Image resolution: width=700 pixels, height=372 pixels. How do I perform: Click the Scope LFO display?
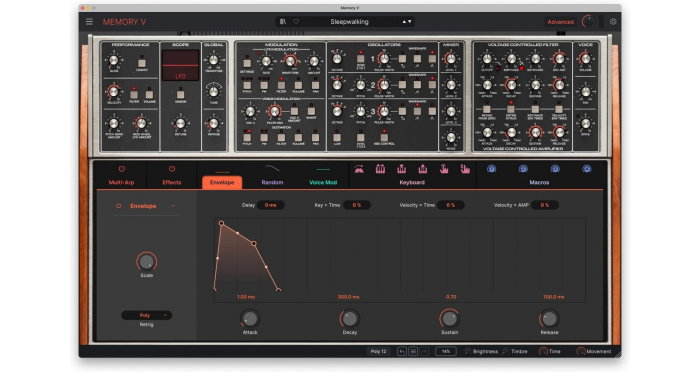[x=180, y=65]
